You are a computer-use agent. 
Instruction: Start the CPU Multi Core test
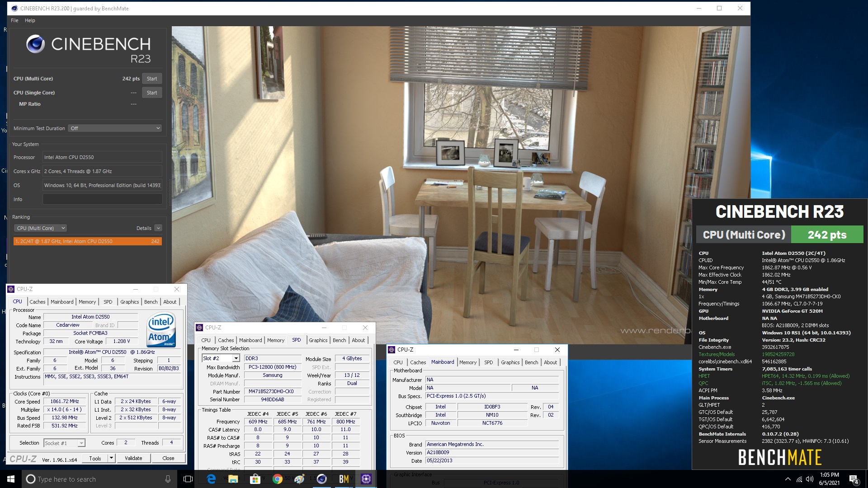click(x=152, y=79)
